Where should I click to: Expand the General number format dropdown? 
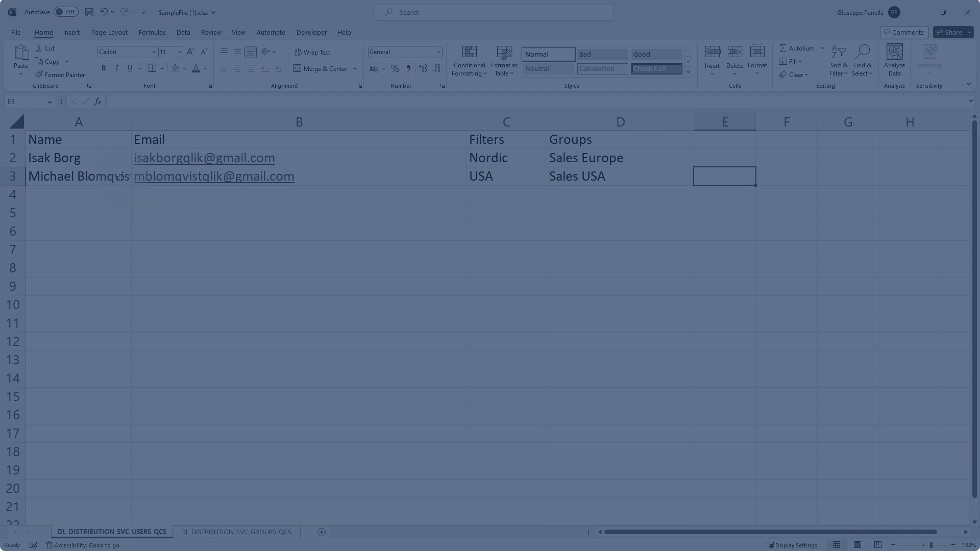438,52
